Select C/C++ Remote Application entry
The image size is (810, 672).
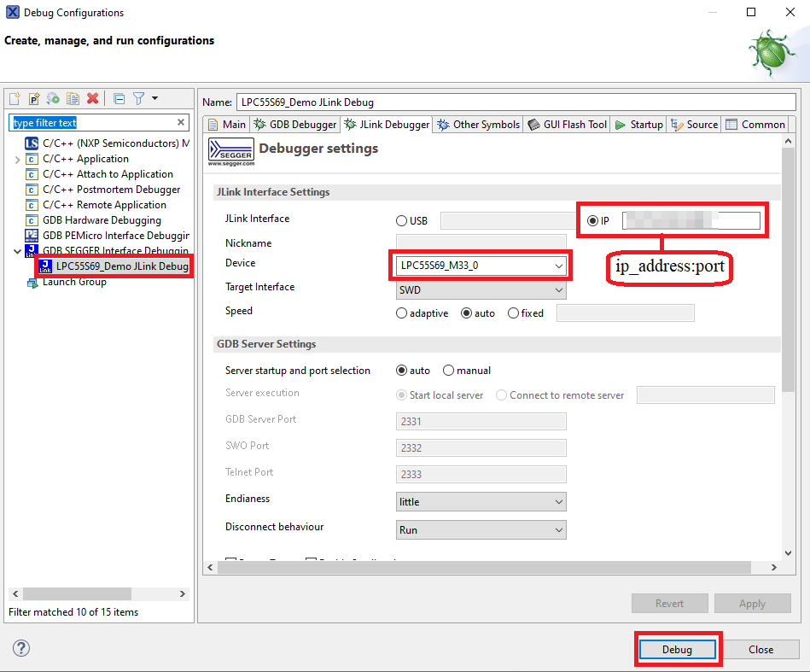click(x=96, y=205)
